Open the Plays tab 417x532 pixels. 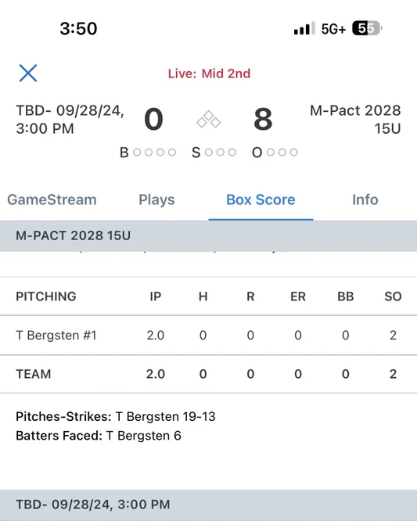pyautogui.click(x=156, y=199)
